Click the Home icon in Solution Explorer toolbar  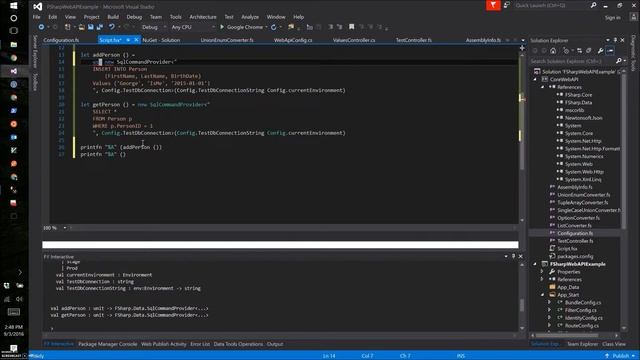click(553, 51)
